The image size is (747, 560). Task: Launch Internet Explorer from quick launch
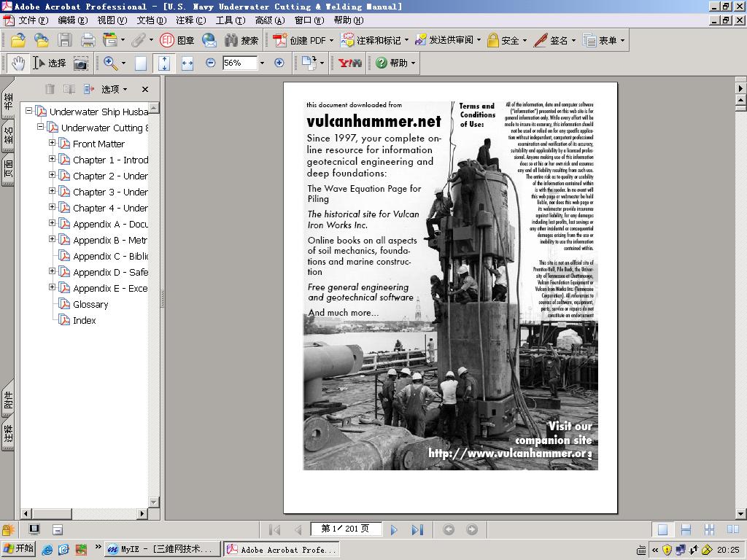point(47,550)
